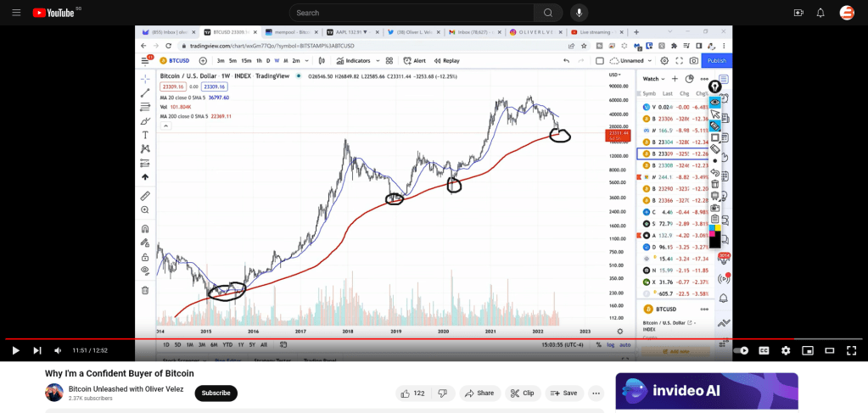
Task: Subscribe to Bitcoin Unleashed channel
Action: point(216,393)
